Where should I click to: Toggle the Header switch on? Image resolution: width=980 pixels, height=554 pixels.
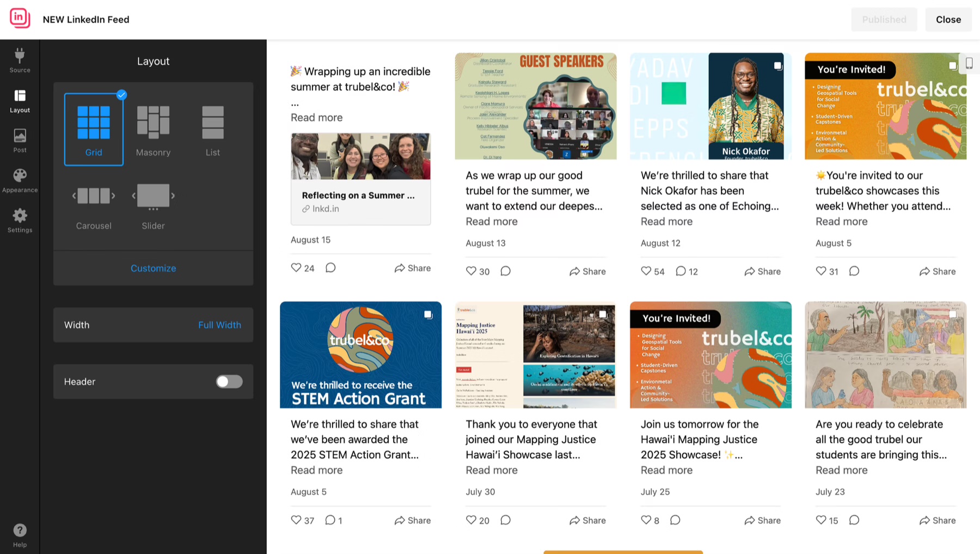[229, 381]
